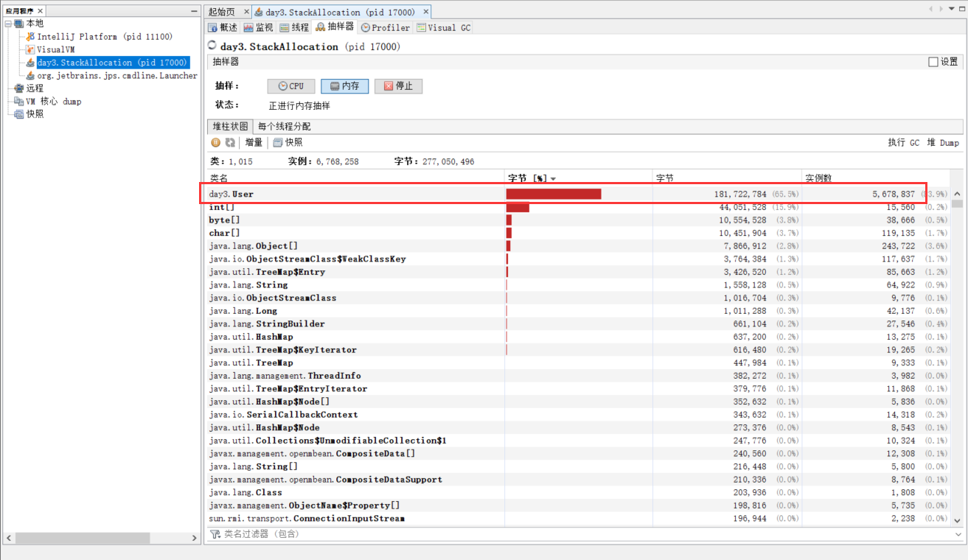Close the day3.StackAllocation editor tab
The width and height of the screenshot is (968, 560).
425,12
